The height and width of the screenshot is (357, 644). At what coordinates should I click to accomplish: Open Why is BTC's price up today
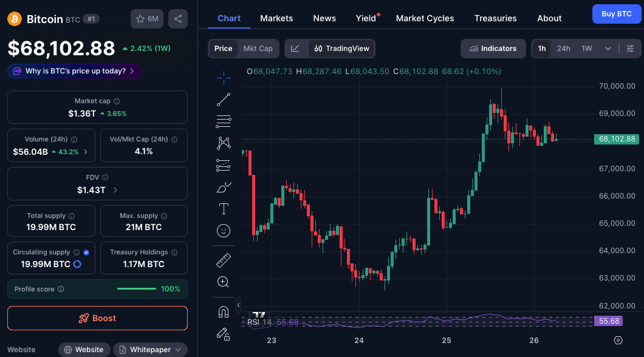tap(74, 71)
